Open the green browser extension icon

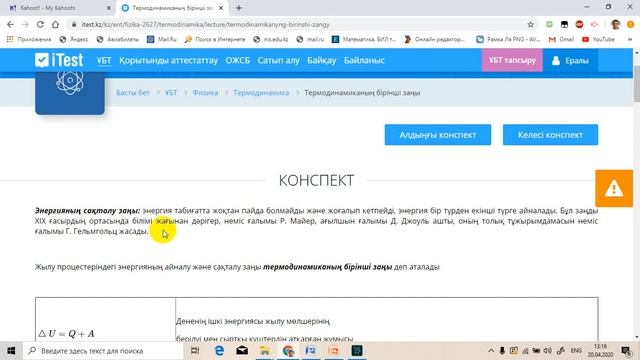pyautogui.click(x=549, y=24)
